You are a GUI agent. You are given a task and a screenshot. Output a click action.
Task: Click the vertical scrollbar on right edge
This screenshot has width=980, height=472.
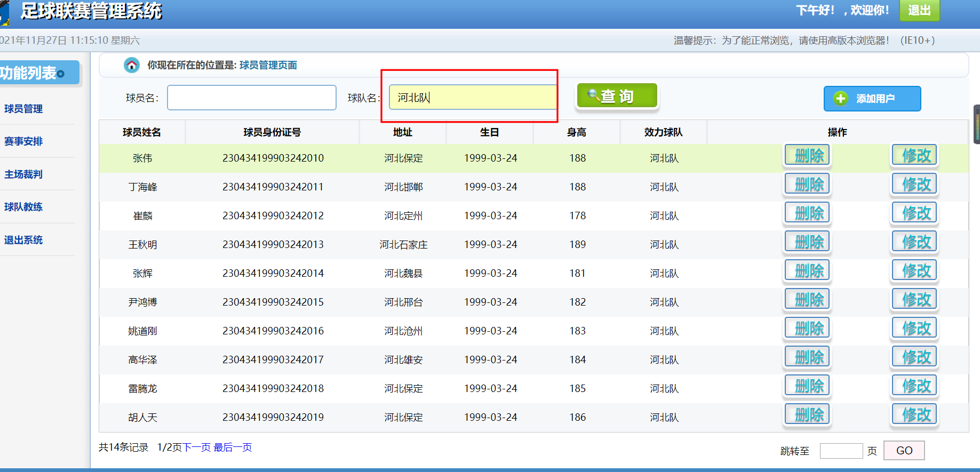click(x=977, y=124)
